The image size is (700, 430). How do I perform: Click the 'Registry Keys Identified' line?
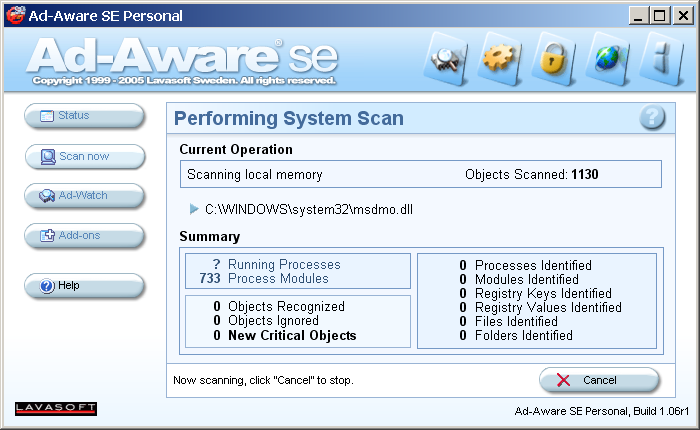point(535,293)
